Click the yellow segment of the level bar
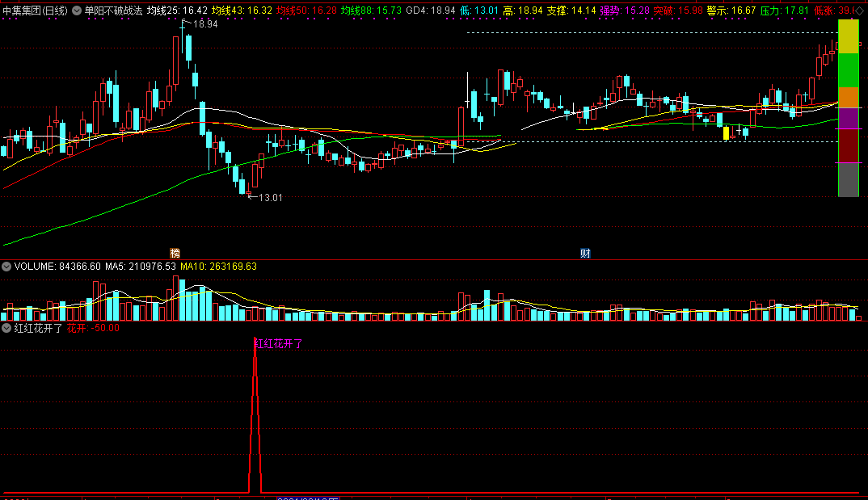This screenshot has width=868, height=500. [848, 36]
